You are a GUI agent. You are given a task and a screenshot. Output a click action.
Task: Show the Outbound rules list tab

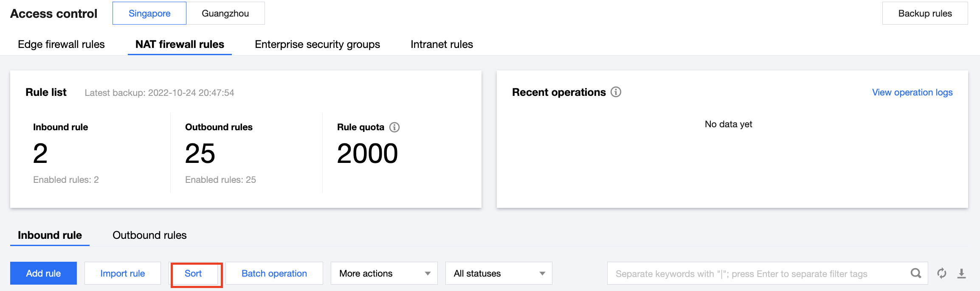(x=149, y=235)
